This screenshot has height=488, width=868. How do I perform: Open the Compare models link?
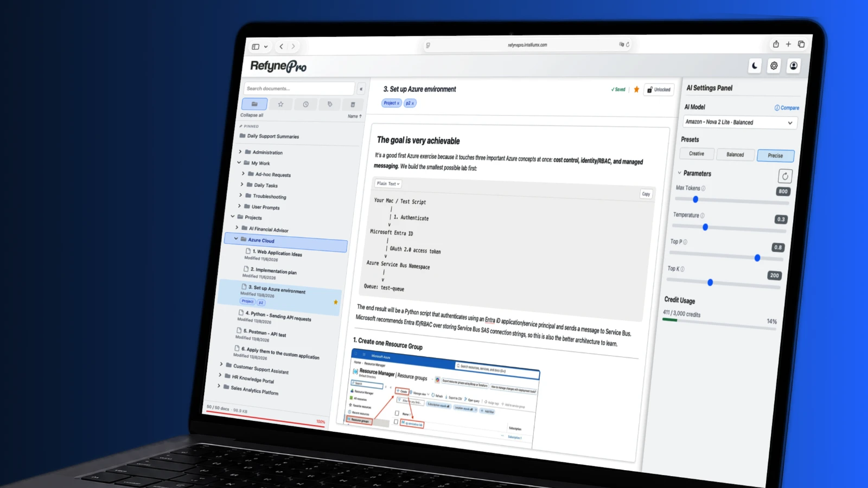787,108
